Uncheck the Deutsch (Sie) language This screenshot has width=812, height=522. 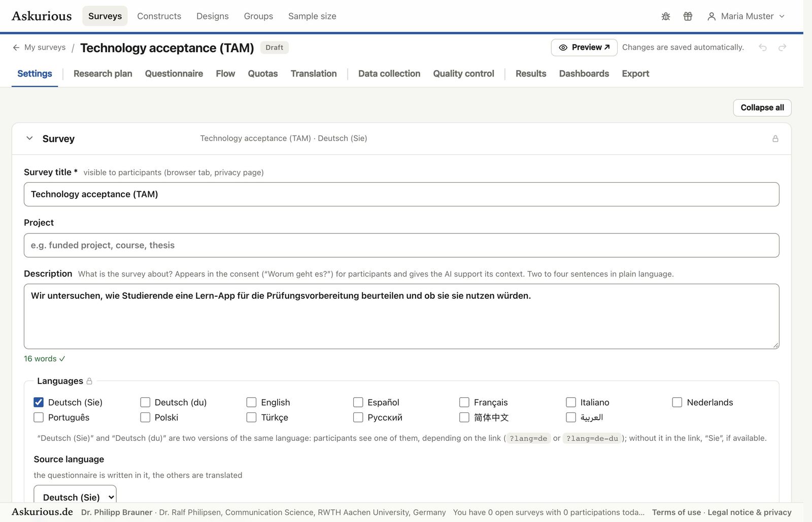(x=39, y=402)
